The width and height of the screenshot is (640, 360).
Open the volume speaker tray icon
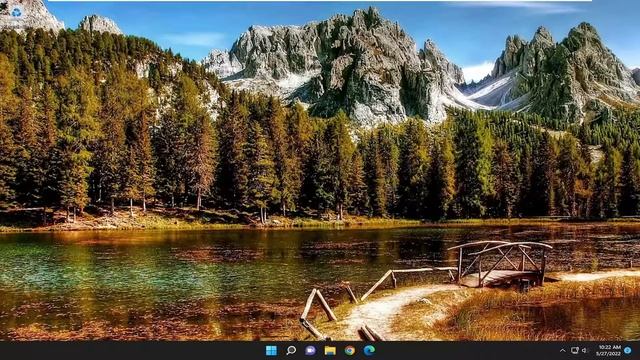coord(584,350)
